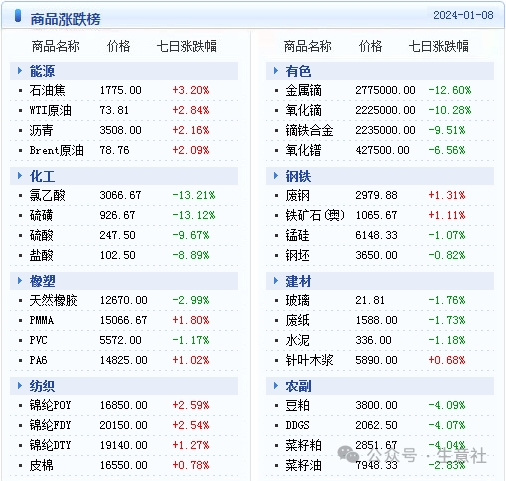
Task: Select the 菜籽粕 commodity name
Action: click(x=303, y=445)
